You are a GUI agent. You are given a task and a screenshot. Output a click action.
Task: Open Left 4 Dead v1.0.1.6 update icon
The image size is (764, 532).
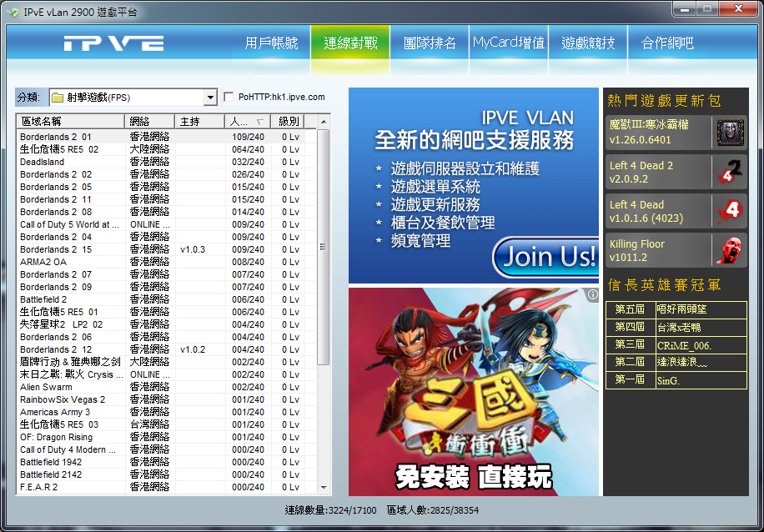click(730, 211)
